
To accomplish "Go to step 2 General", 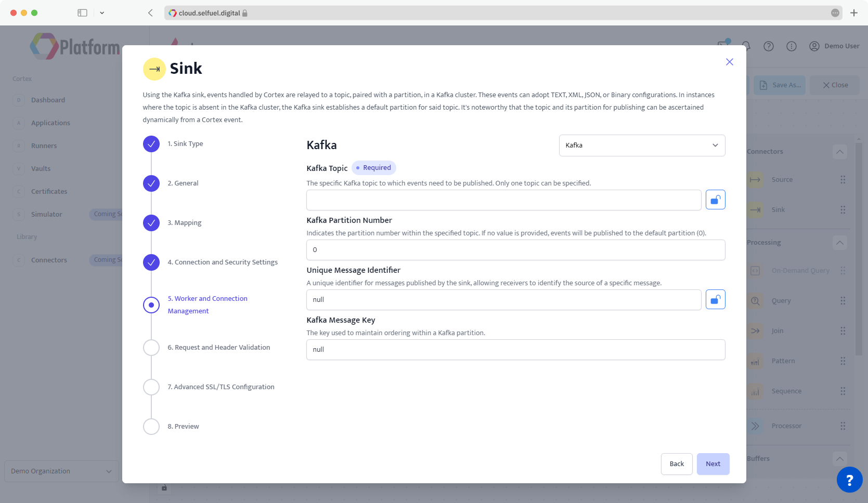I will [x=183, y=183].
